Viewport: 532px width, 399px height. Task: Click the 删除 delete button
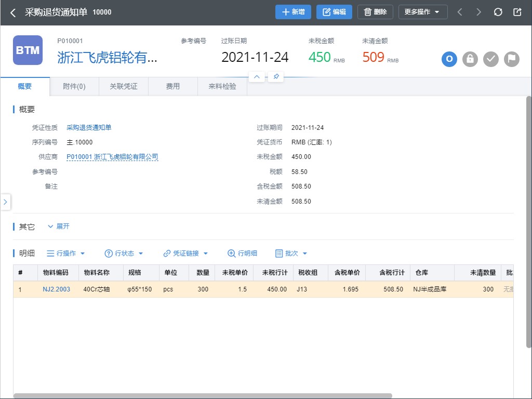click(x=375, y=12)
